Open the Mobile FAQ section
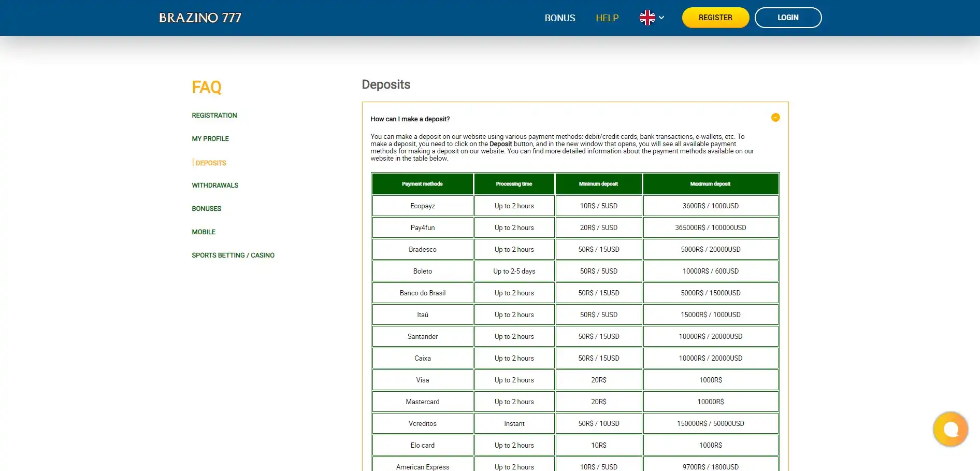The image size is (980, 471). coord(203,232)
